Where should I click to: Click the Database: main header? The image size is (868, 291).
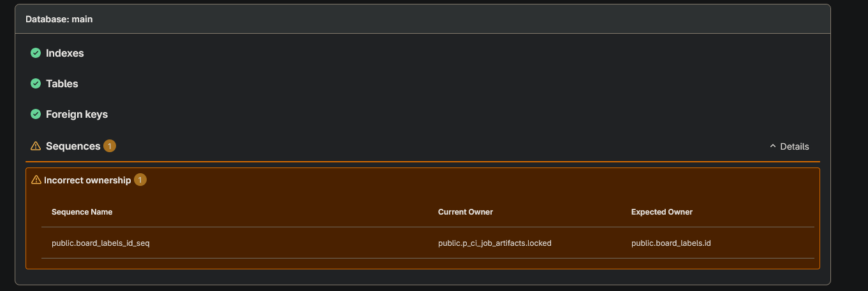[x=59, y=19]
